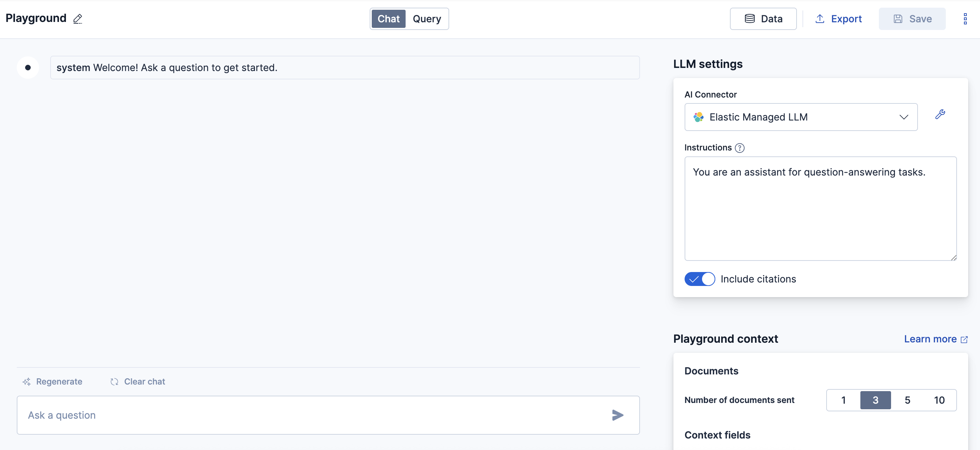980x450 pixels.
Task: Click Clear chat
Action: [144, 382]
